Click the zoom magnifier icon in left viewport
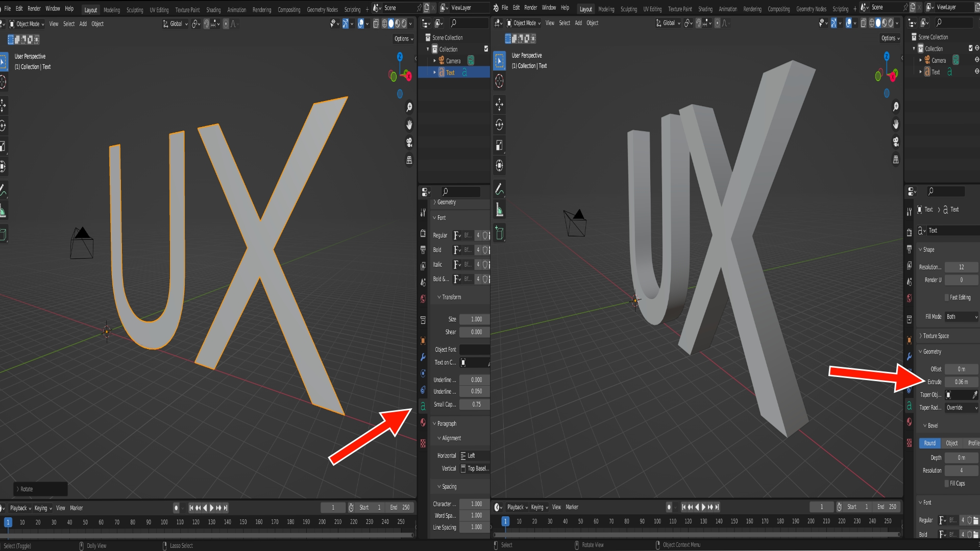The width and height of the screenshot is (980, 551). point(409,107)
